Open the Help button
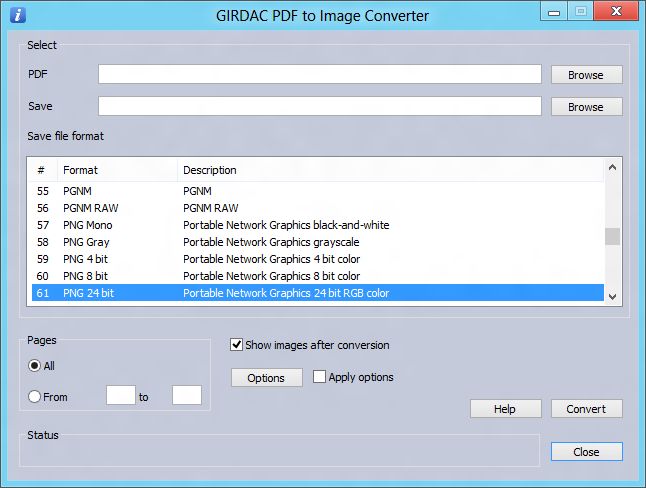Image resolution: width=646 pixels, height=488 pixels. point(506,409)
